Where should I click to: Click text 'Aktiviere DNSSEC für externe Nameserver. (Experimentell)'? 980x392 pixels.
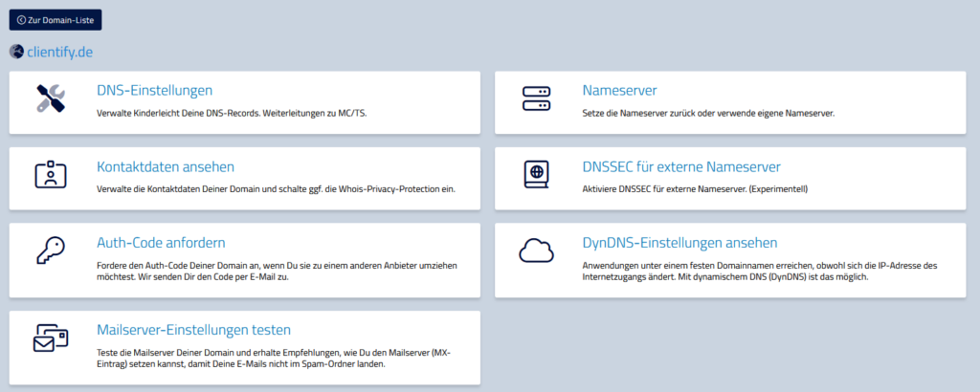(695, 189)
